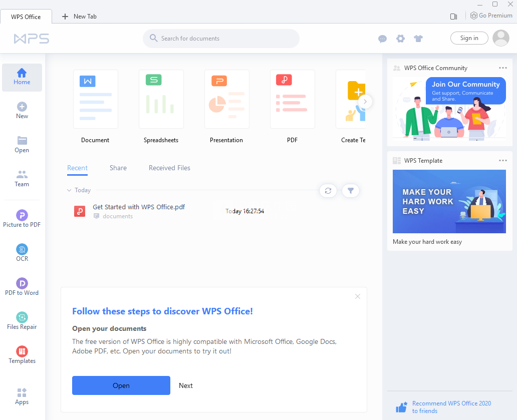Screen dimensions: 517x420
Task: Open the chat message icon
Action: [382, 39]
